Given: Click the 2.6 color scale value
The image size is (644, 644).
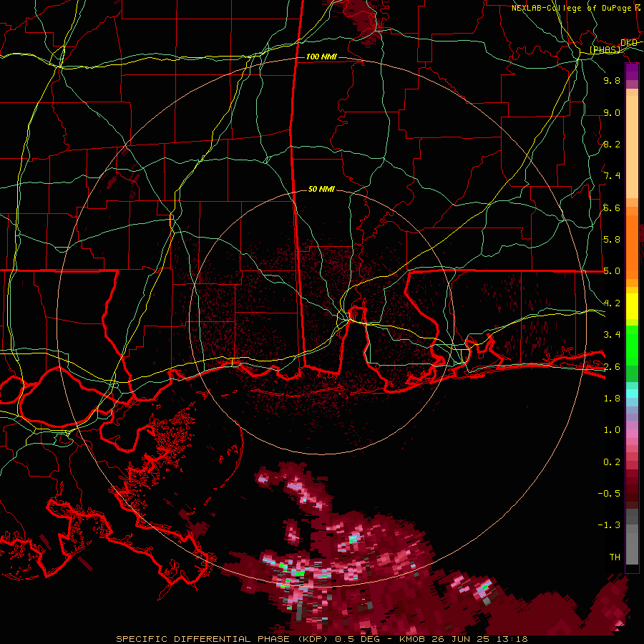Looking at the screenshot, I should point(612,366).
